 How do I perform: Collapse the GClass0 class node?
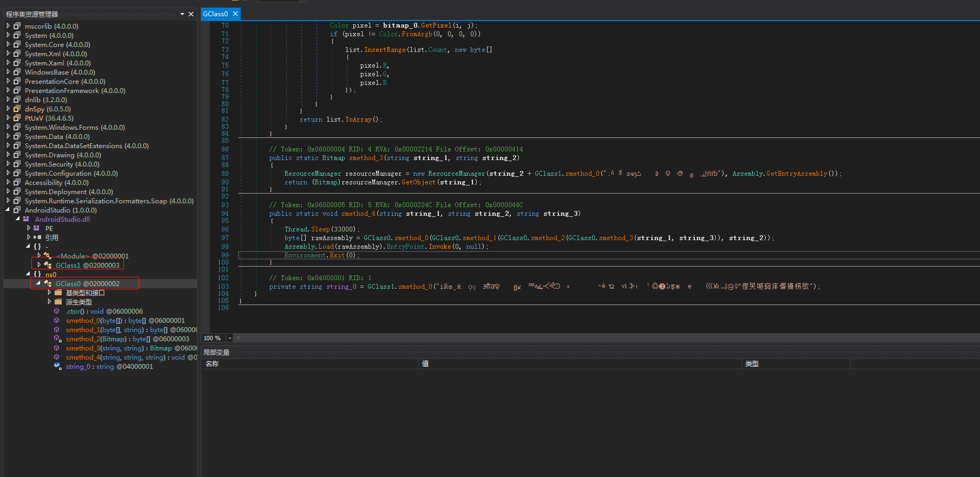[x=38, y=283]
